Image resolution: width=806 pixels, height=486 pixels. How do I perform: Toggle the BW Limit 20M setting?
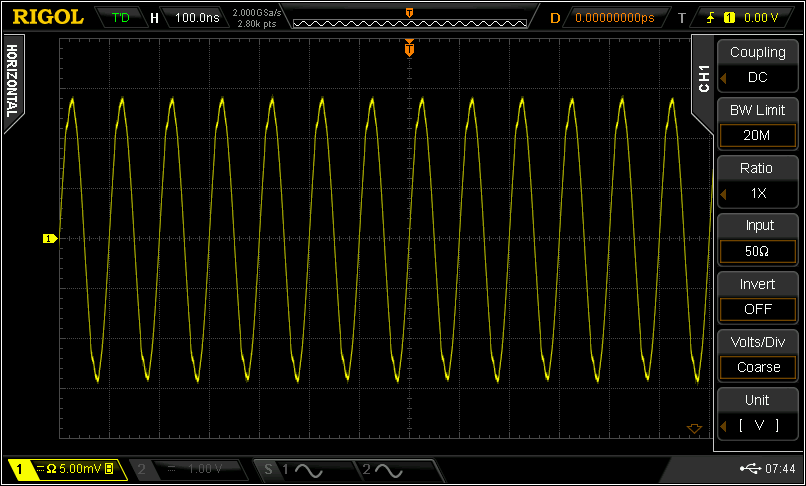coord(758,123)
